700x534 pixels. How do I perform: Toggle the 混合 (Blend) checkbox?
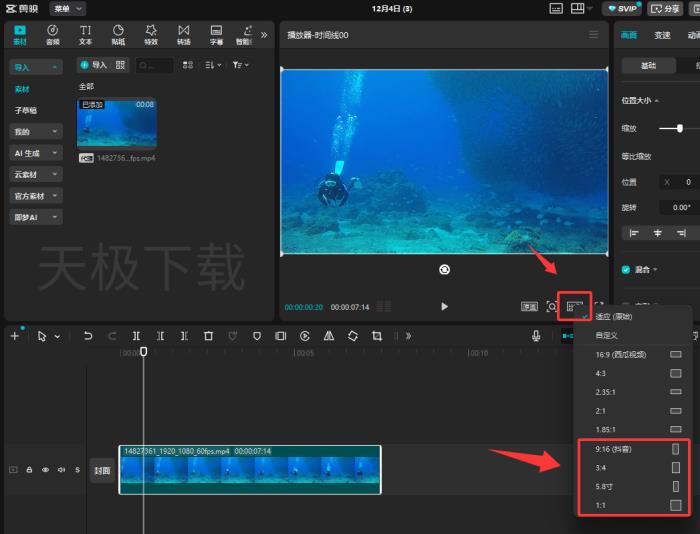pyautogui.click(x=626, y=269)
